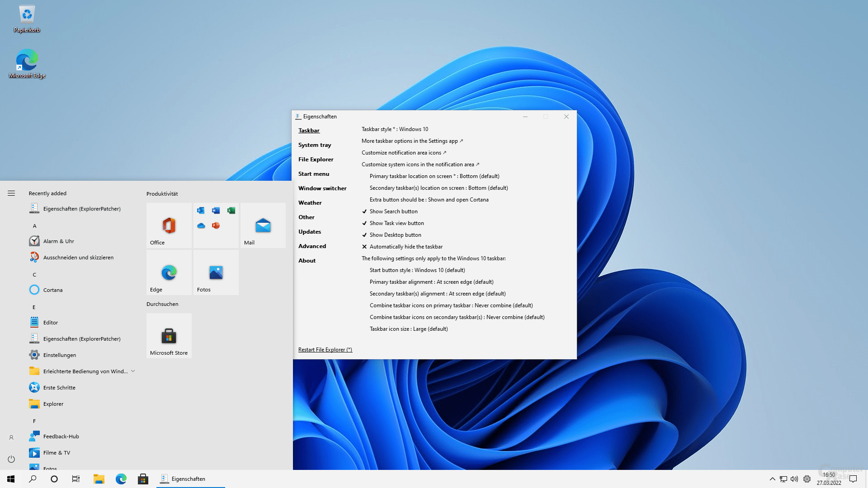The image size is (868, 488).
Task: Open the Microsoft Store tile
Action: click(x=169, y=336)
